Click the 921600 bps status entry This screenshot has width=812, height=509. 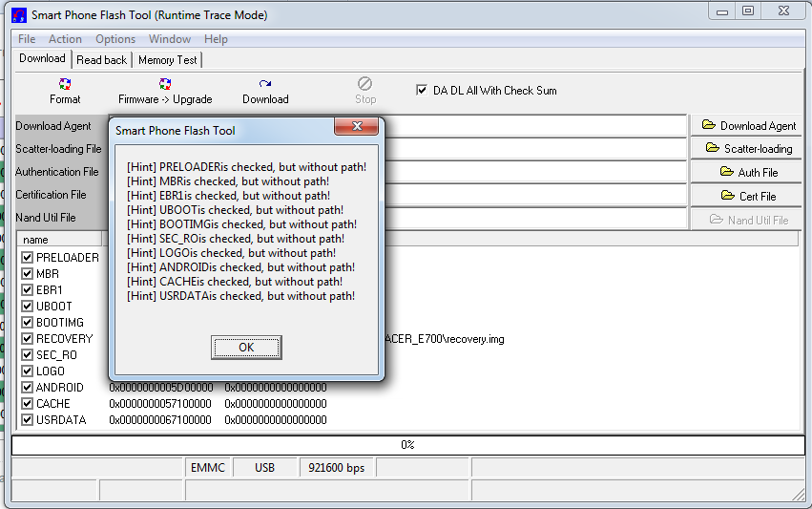pyautogui.click(x=337, y=468)
